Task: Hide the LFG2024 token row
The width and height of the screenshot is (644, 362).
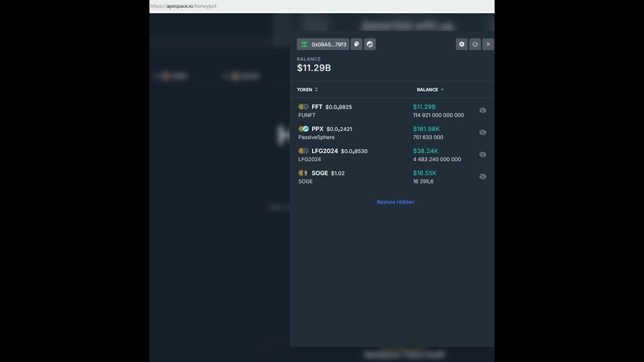Action: [x=482, y=155]
